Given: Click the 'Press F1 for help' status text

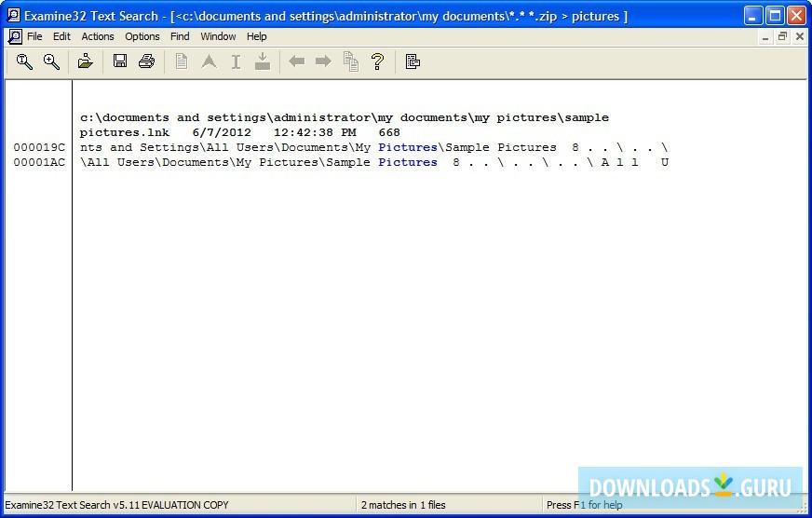Looking at the screenshot, I should coord(584,505).
